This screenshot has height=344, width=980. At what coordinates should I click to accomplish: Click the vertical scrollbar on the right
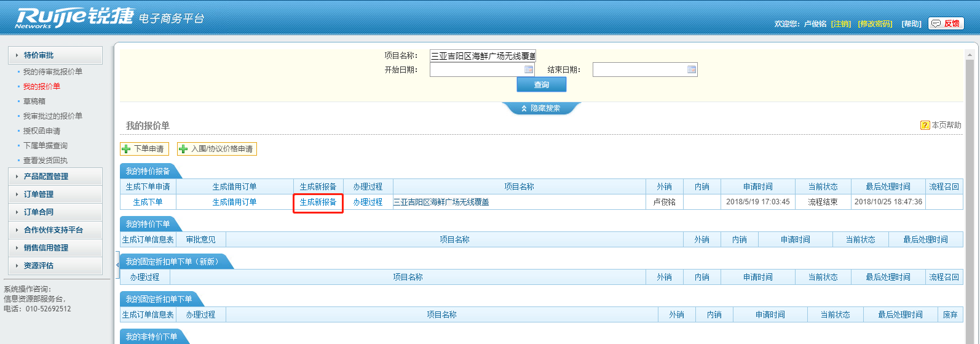click(970, 185)
